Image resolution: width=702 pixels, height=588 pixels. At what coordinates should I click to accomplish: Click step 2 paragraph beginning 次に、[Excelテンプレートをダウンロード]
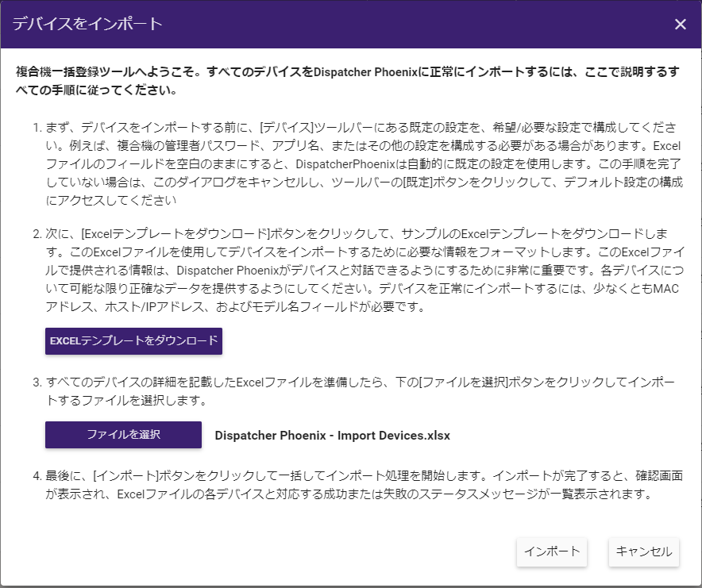[364, 270]
